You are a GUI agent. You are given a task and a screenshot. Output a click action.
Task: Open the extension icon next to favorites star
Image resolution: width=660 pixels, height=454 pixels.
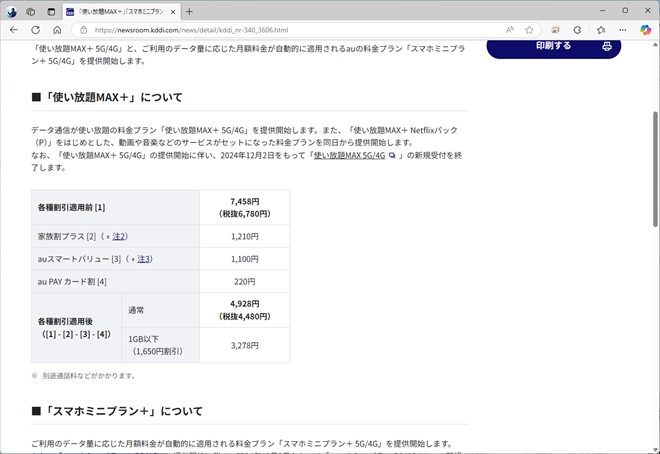pos(555,30)
